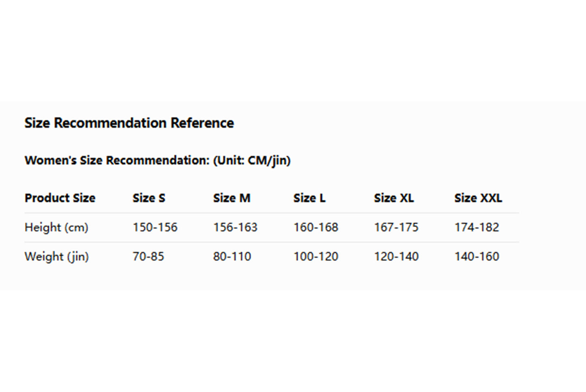Click the Women's Size Recommendation subtitle
586x392 pixels.
(x=157, y=161)
